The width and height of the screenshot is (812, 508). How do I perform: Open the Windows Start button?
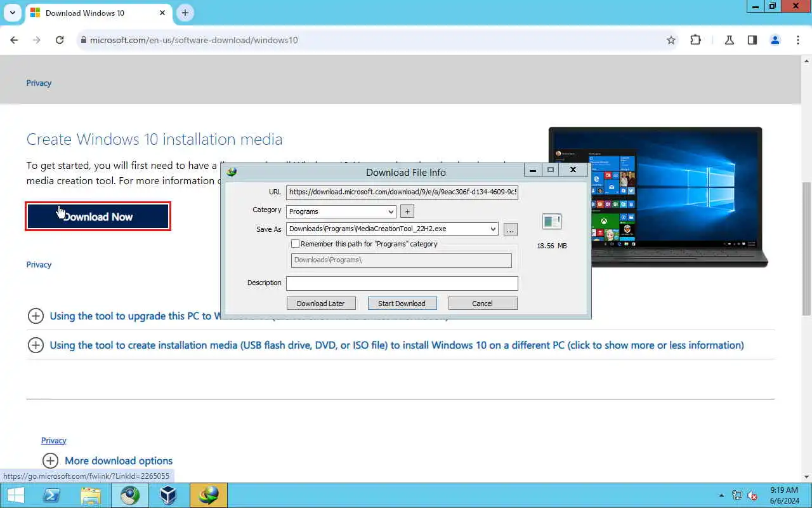click(16, 495)
